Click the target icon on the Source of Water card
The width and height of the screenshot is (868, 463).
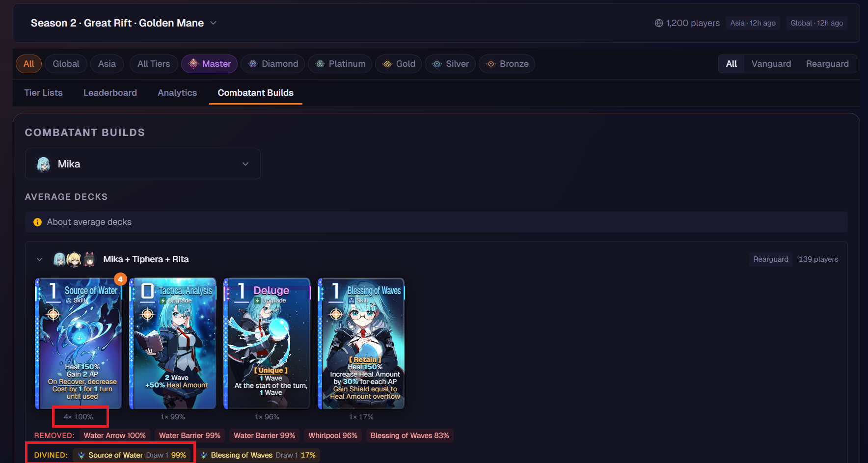tap(53, 313)
